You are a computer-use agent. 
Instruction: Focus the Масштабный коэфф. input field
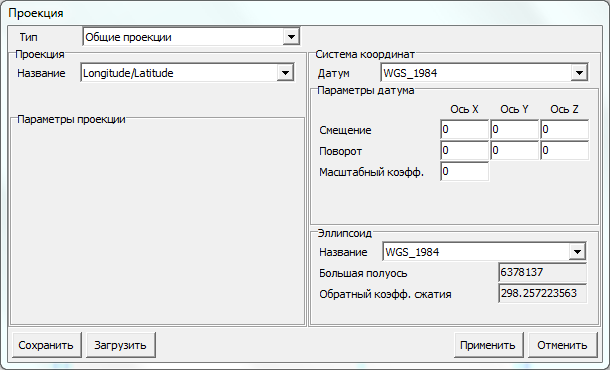coord(465,172)
